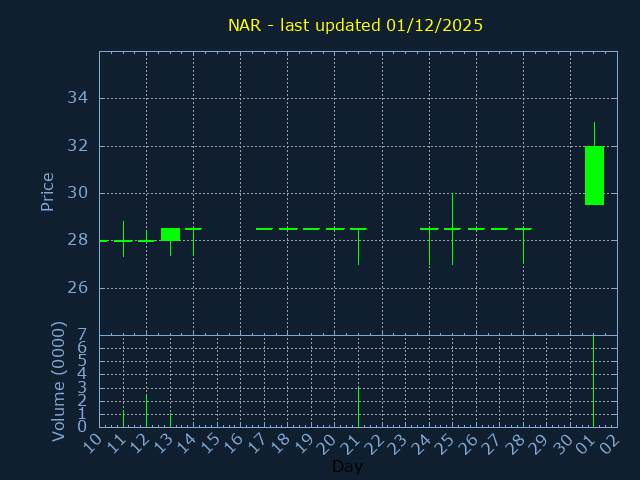Click the day 02 x-axis tick label

610,441
